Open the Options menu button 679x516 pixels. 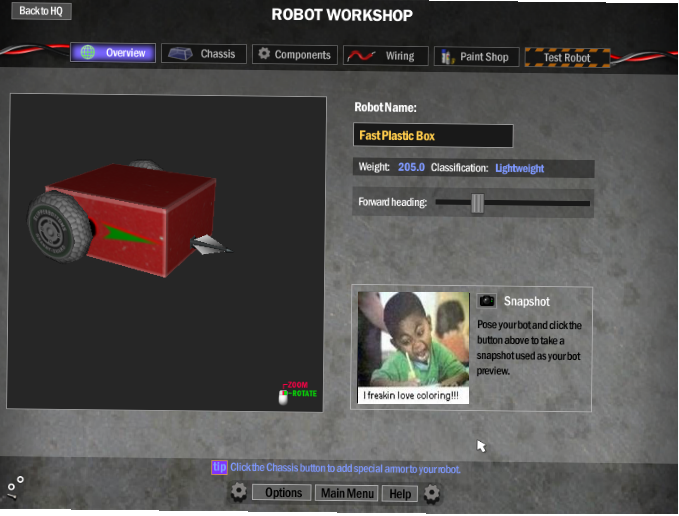coord(283,493)
